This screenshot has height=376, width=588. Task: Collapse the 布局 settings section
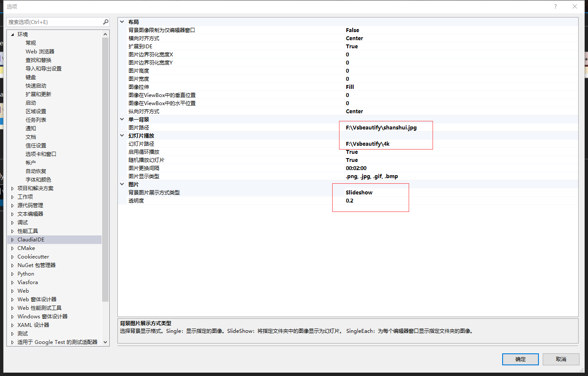[123, 21]
